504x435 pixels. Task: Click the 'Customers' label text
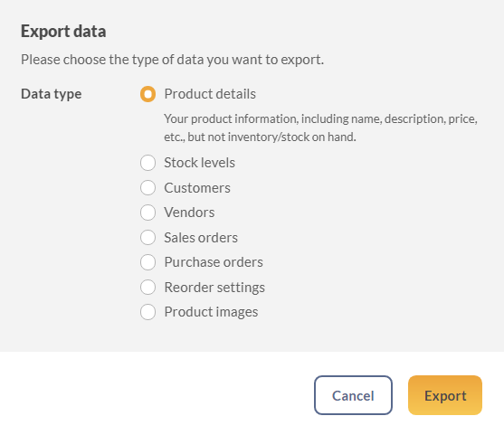pyautogui.click(x=197, y=187)
